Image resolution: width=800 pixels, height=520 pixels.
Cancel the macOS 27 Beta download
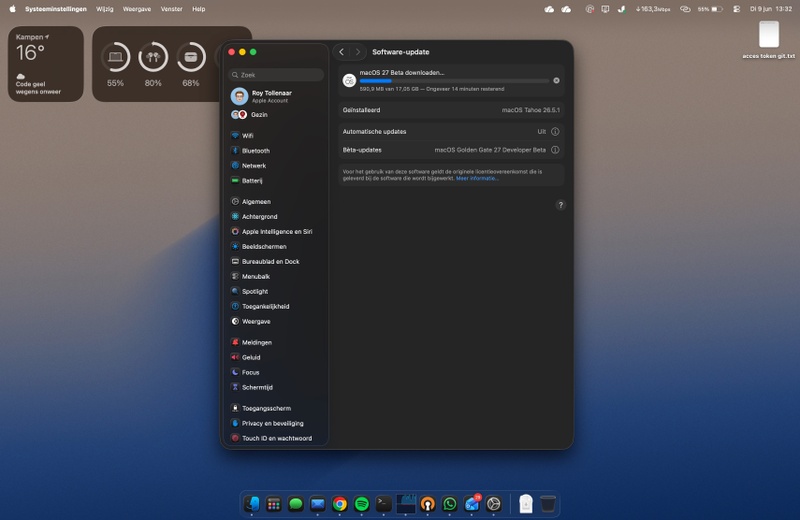point(556,81)
